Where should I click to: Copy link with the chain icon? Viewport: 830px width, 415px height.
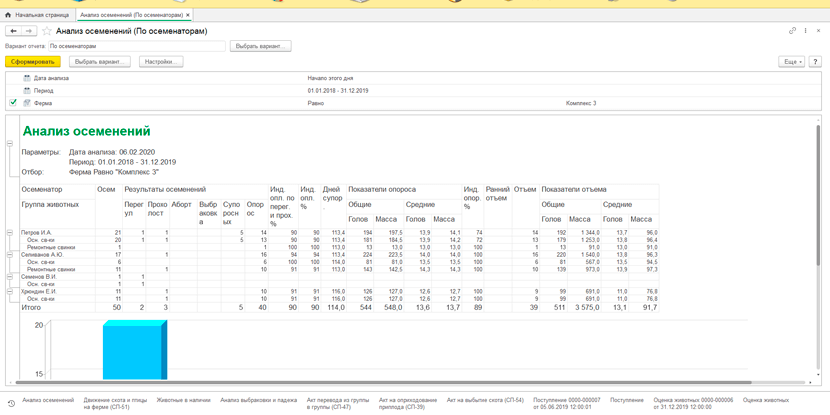pos(792,31)
